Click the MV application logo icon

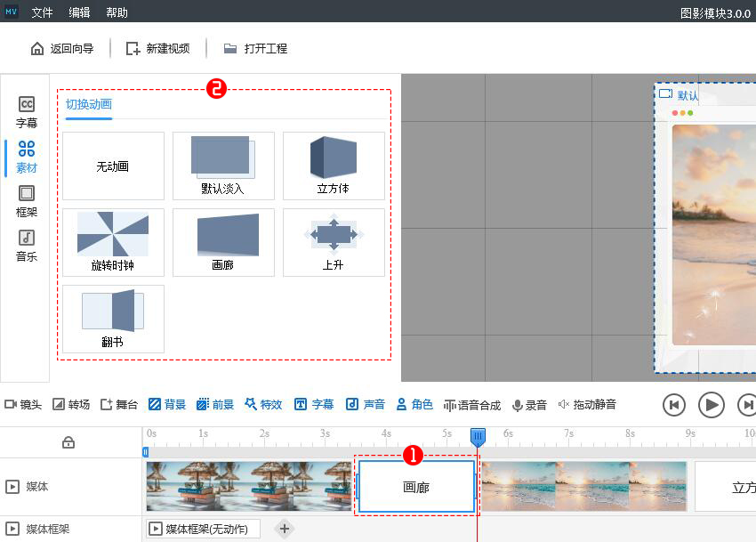point(11,12)
